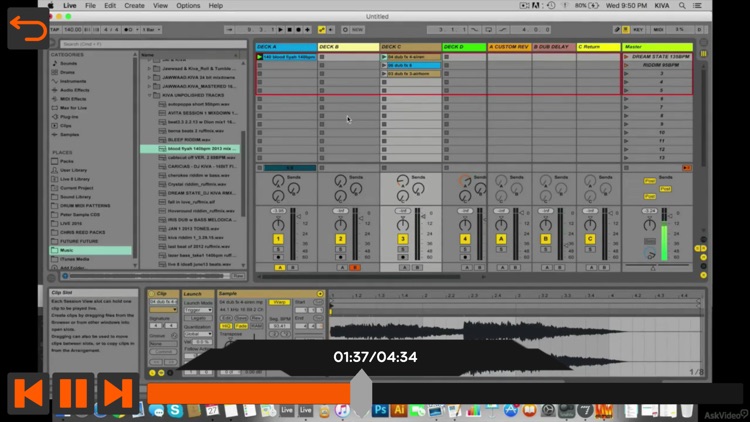Open Packs in Places
The image size is (750, 422).
[66, 161]
